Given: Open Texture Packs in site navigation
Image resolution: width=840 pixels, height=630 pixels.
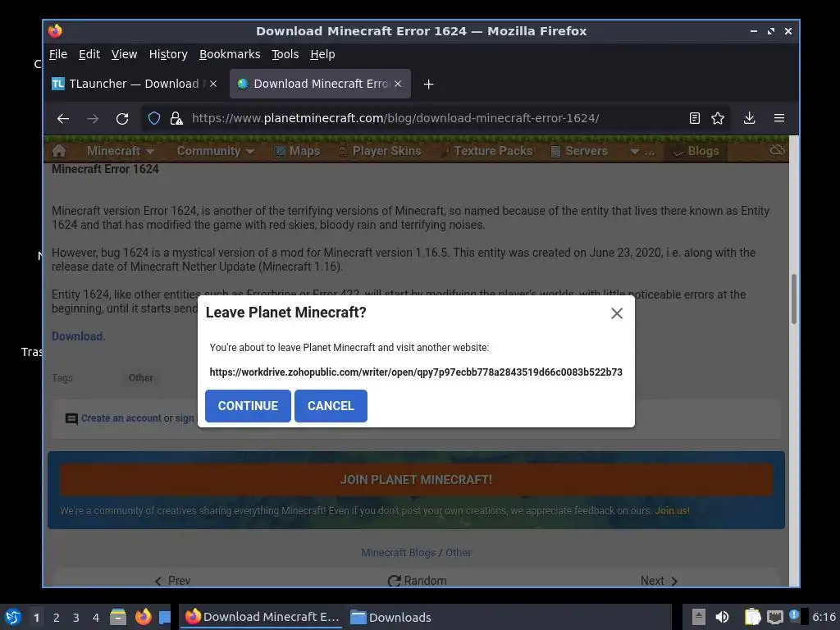Looking at the screenshot, I should pyautogui.click(x=486, y=151).
